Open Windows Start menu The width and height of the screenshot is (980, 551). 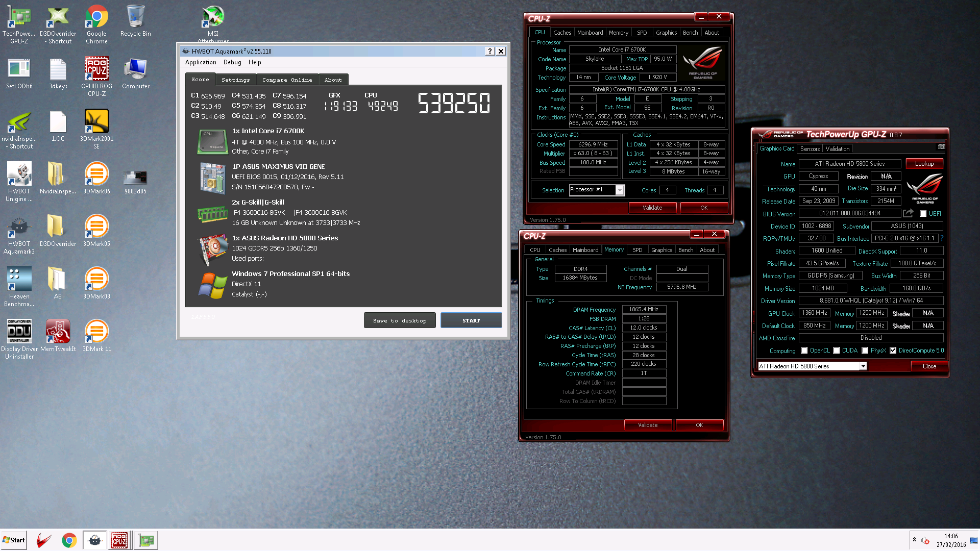pyautogui.click(x=14, y=540)
